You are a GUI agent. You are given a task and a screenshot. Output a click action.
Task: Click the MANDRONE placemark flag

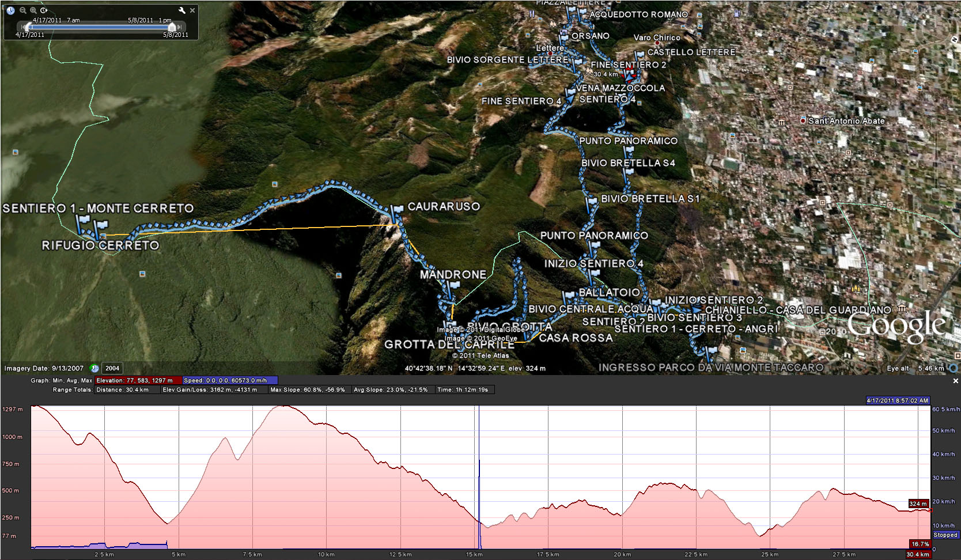click(454, 285)
